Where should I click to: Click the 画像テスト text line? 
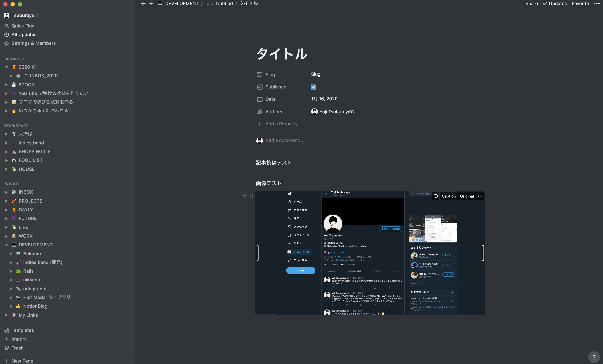point(268,183)
